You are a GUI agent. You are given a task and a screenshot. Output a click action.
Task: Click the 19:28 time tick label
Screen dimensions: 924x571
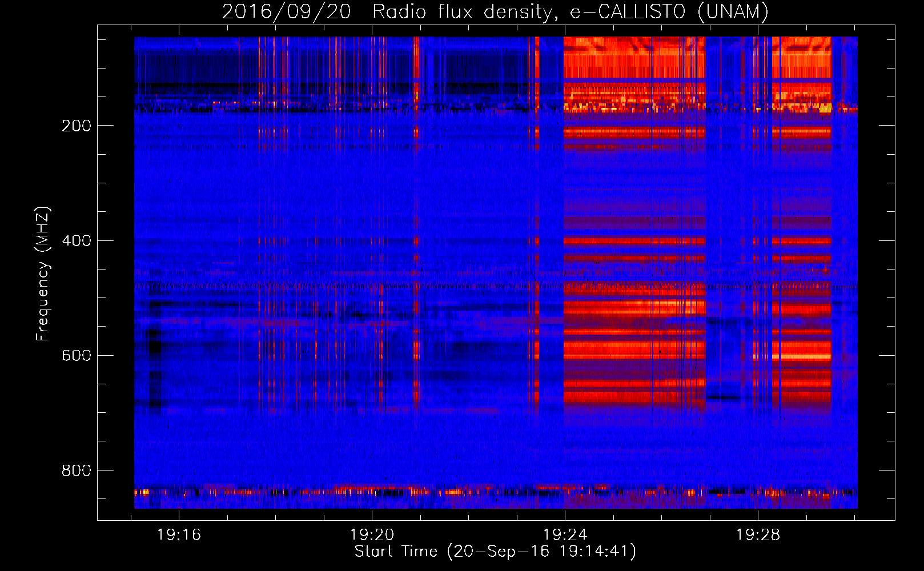click(758, 535)
